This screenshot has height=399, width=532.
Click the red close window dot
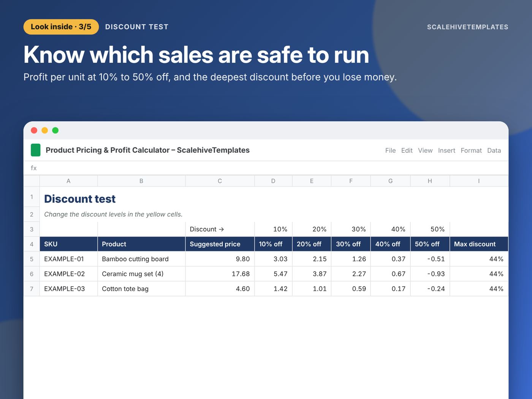tap(34, 130)
